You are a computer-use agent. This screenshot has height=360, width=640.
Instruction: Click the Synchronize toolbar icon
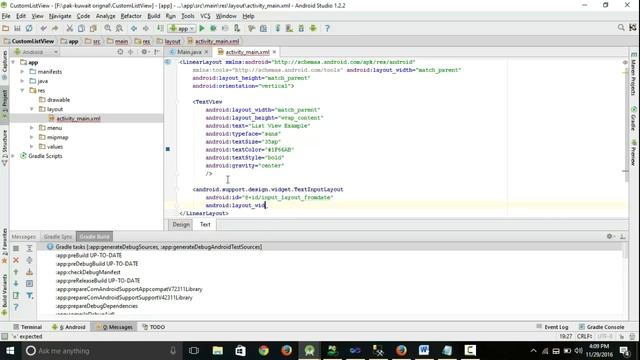coord(29,28)
